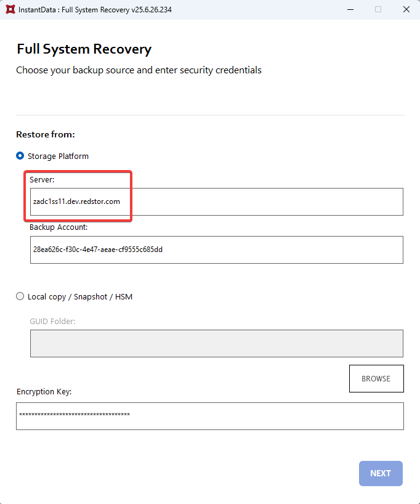This screenshot has width=420, height=504.
Task: Select Local copy / Snapshot / HSM option
Action: coord(20,296)
